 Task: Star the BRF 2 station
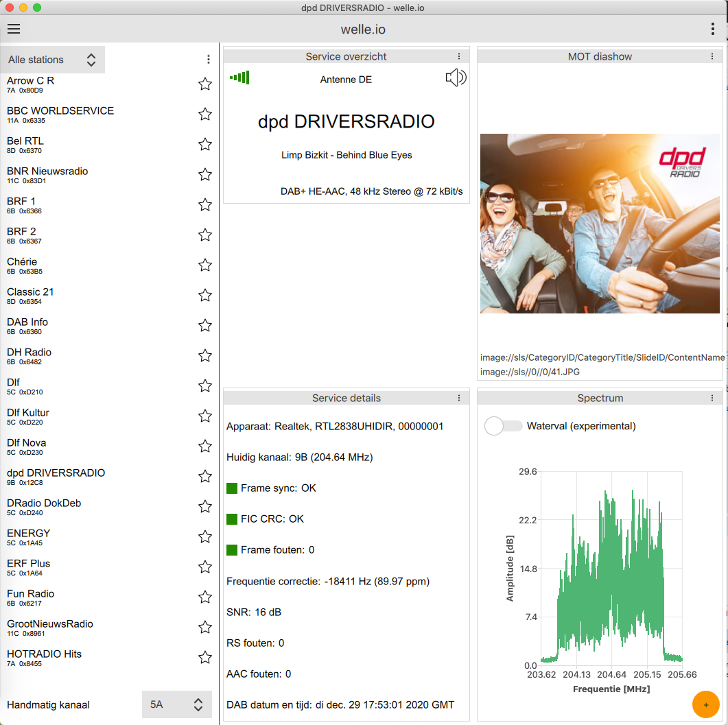click(205, 235)
